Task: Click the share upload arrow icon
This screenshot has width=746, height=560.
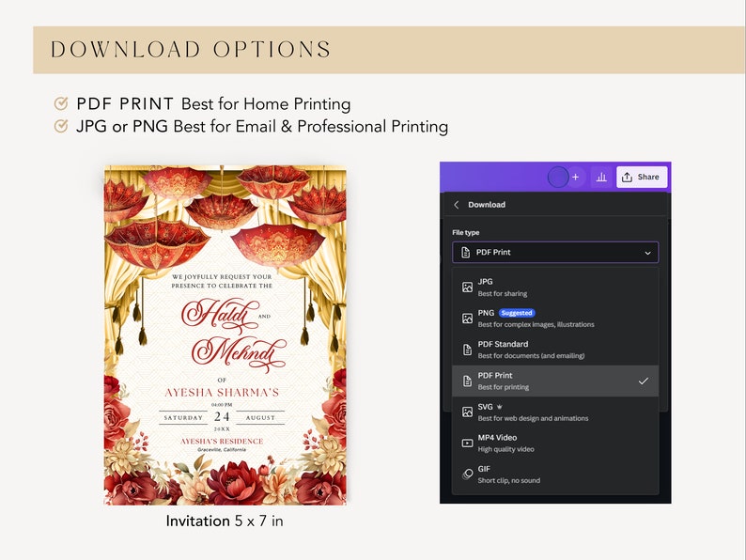Action: (627, 177)
